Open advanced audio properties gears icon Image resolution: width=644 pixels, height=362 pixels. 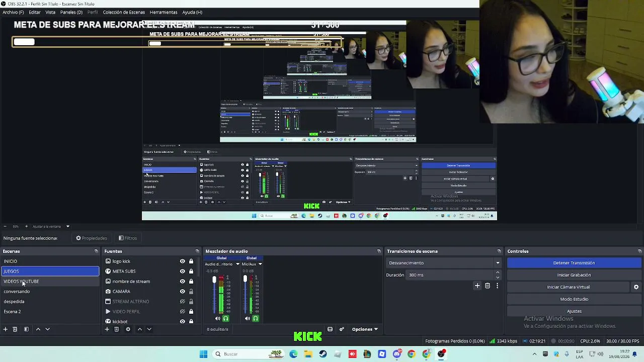coord(342,329)
